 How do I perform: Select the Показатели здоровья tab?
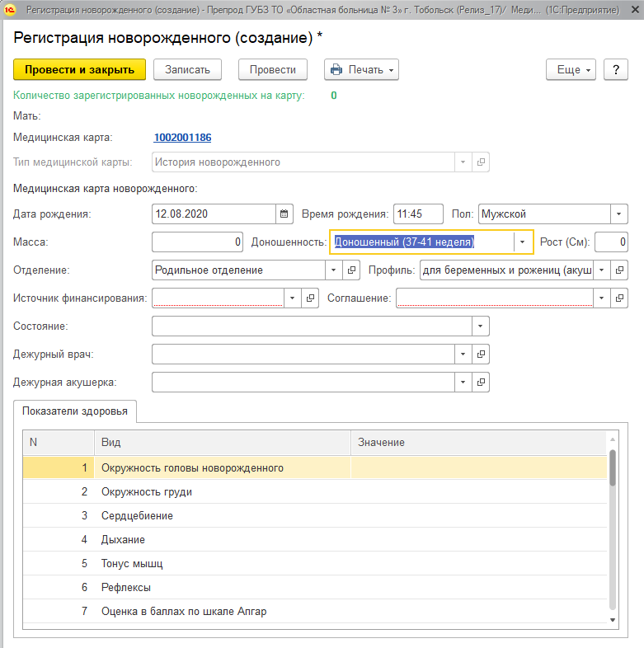coord(76,411)
